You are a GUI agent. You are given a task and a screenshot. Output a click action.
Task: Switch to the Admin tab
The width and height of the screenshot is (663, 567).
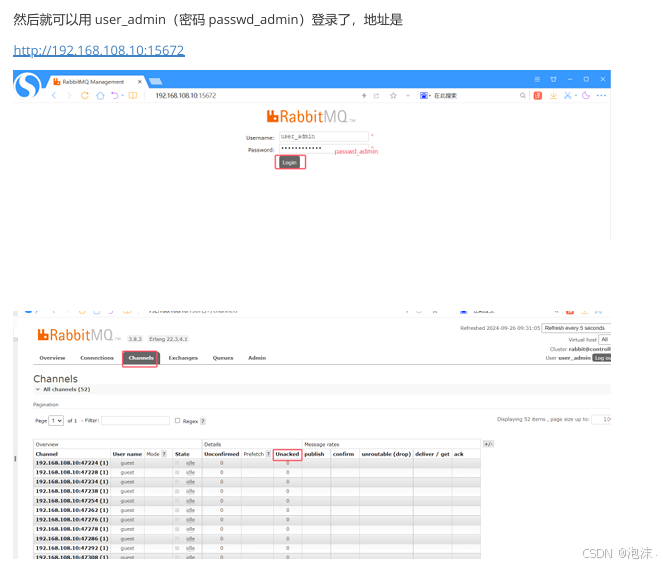point(257,358)
